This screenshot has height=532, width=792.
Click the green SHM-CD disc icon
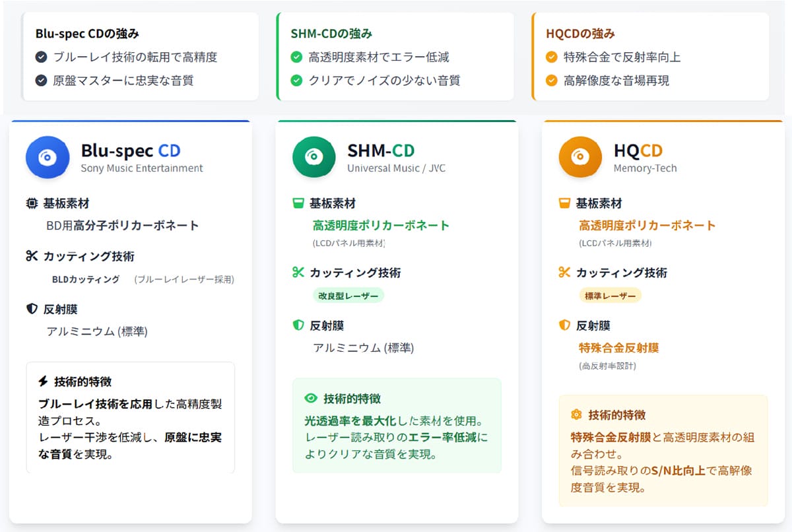(313, 158)
